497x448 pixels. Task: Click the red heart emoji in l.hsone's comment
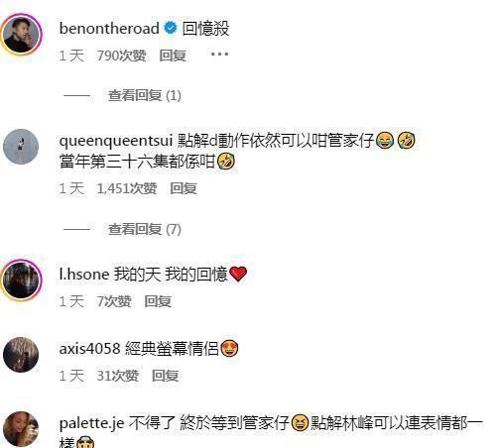pos(238,275)
